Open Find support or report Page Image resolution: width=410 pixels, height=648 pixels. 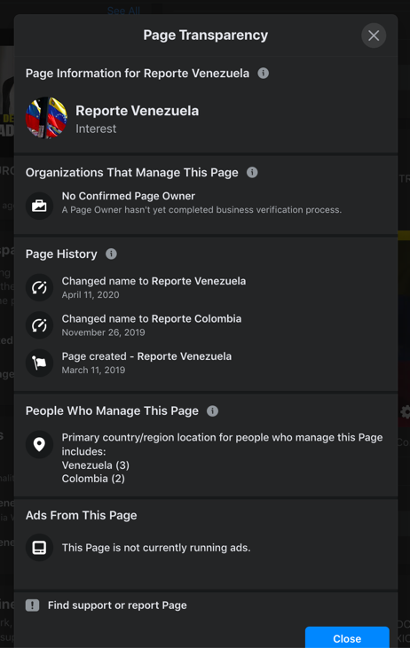(117, 605)
